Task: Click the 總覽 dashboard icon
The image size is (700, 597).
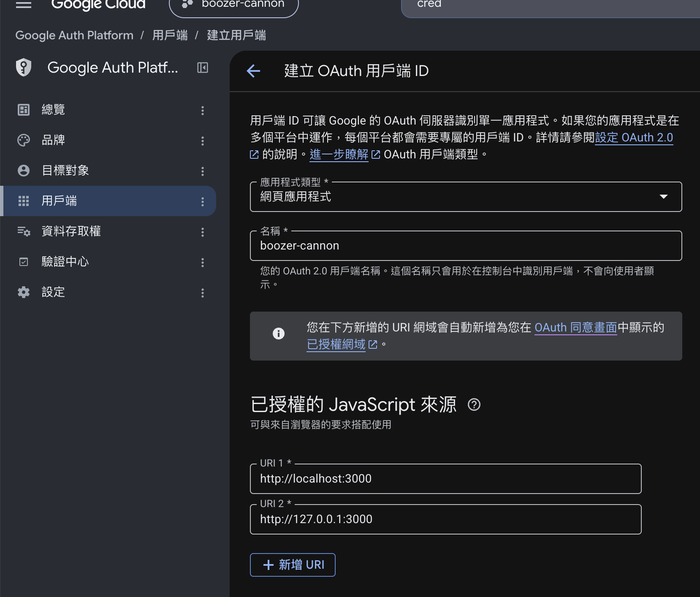Action: pos(24,110)
